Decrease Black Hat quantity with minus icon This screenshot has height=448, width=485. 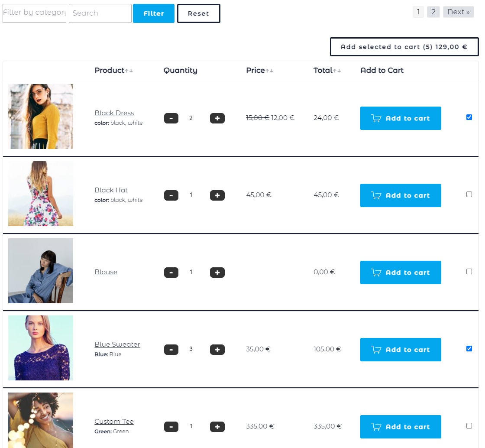[171, 195]
